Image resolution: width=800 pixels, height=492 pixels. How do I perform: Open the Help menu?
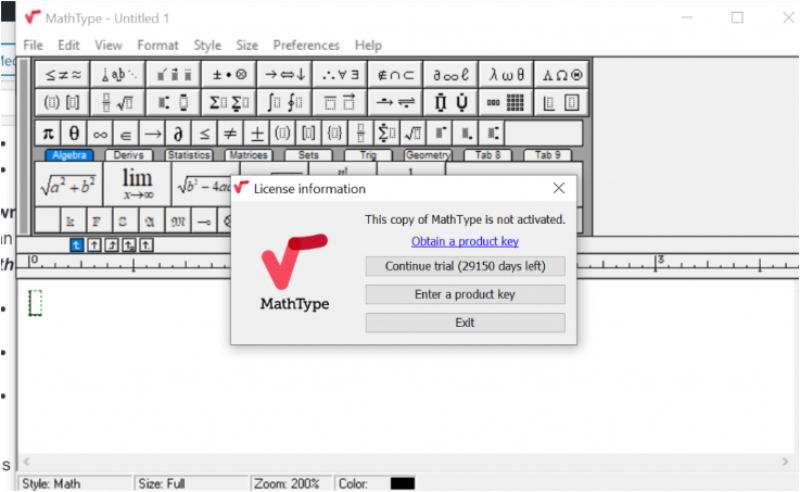(368, 45)
